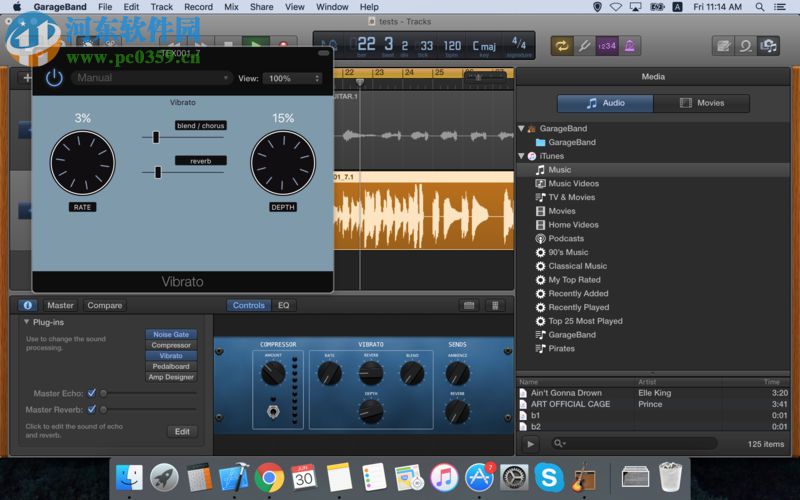The width and height of the screenshot is (800, 500).
Task: Click the media search field
Action: pos(634,444)
